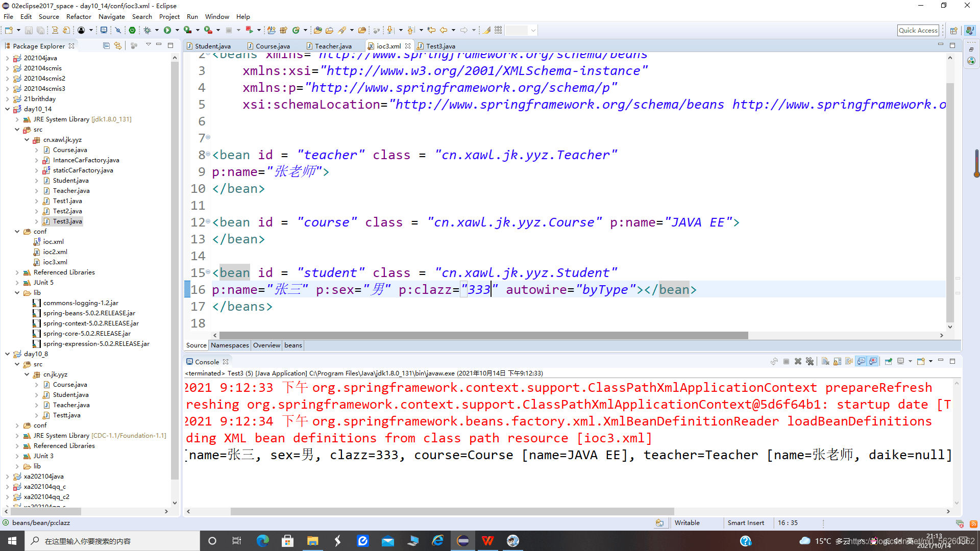Click Link with Editor arrows icon
Image resolution: width=980 pixels, height=551 pixels.
point(118,45)
